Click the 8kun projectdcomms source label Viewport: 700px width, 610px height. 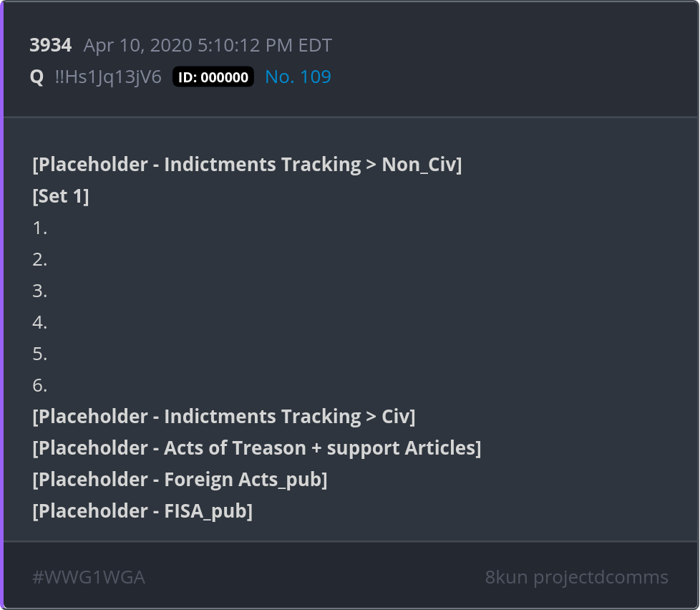(x=576, y=577)
